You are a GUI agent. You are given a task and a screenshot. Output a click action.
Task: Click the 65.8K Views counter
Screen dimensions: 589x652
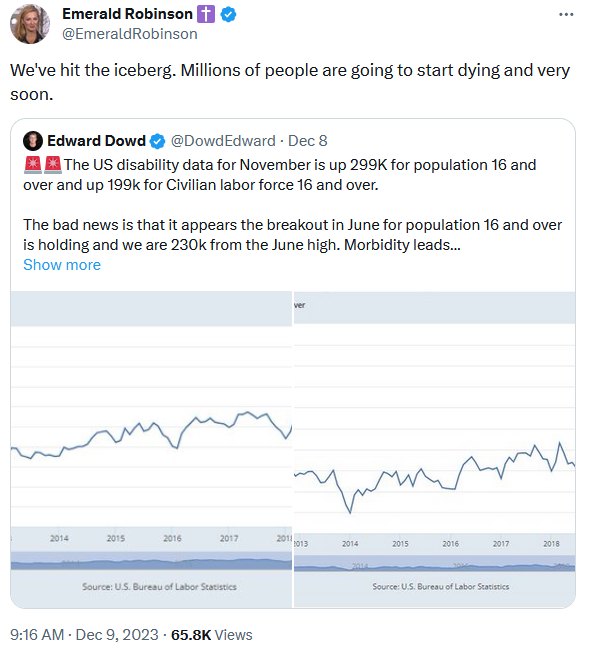212,635
